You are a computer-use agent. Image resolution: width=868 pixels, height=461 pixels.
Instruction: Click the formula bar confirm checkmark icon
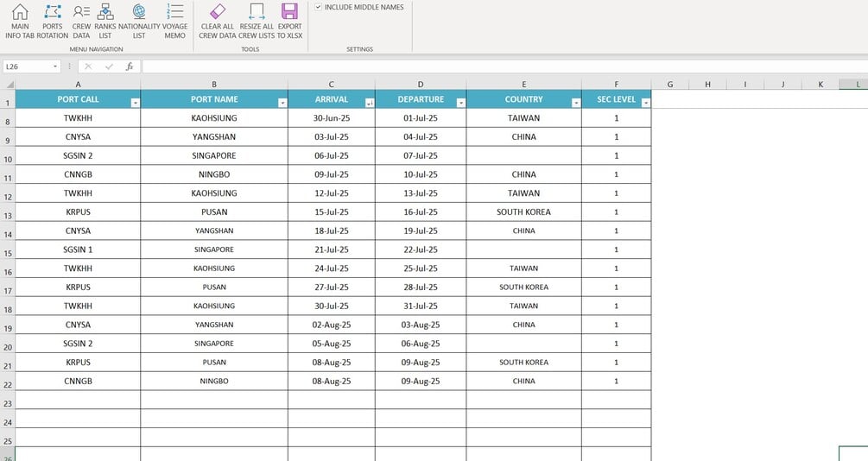[109, 66]
